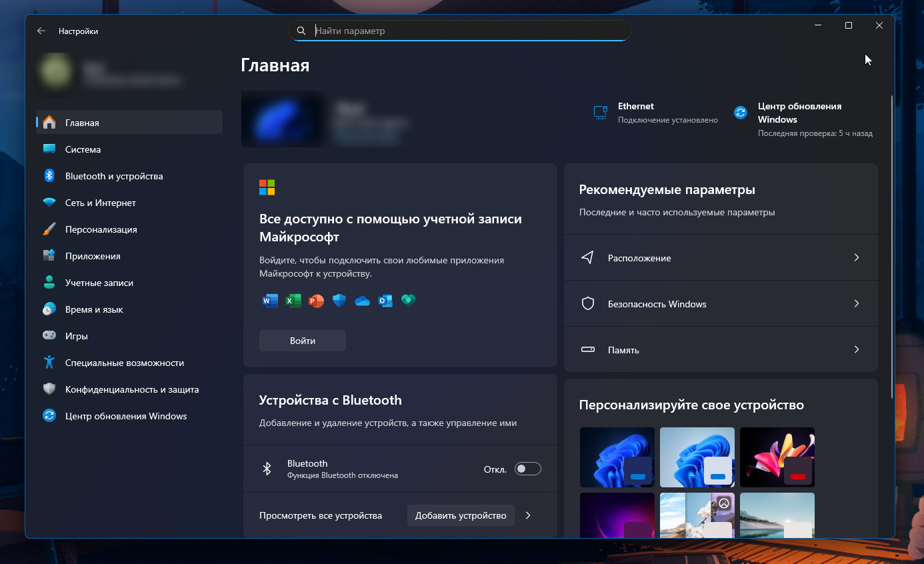
Task: Click the OneDrive cloud icon
Action: point(363,301)
